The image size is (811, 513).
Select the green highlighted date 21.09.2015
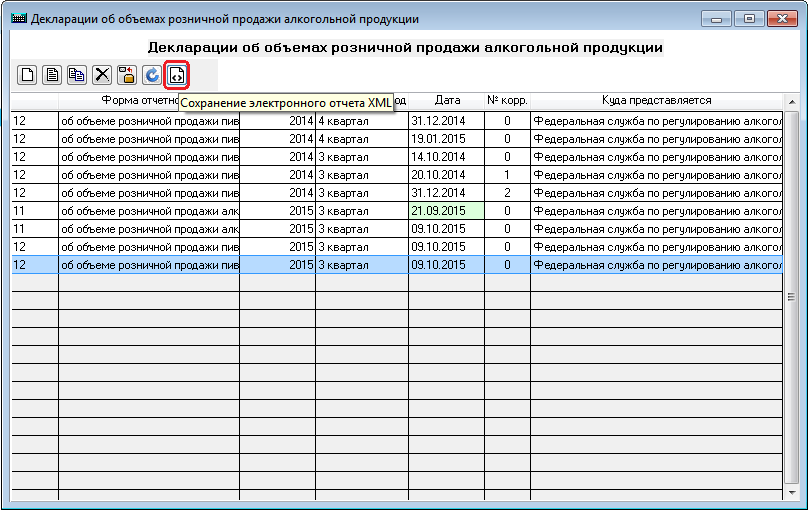[x=446, y=211]
